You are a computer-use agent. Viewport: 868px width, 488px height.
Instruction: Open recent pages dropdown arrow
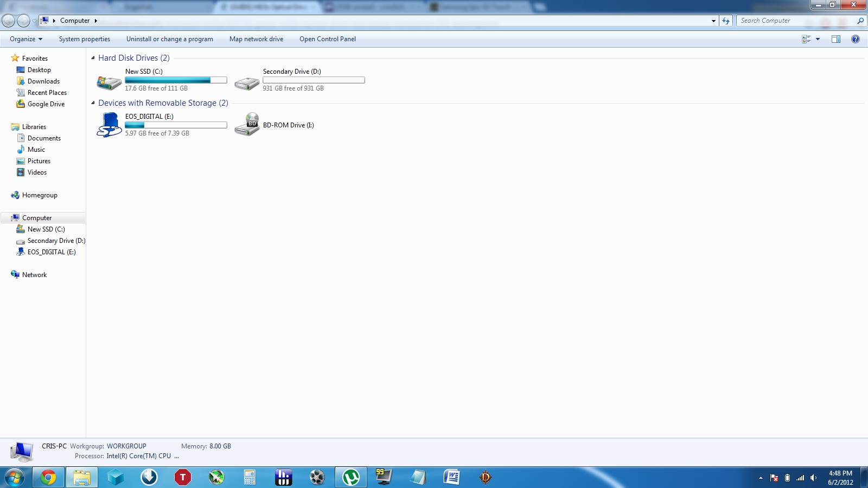(x=34, y=21)
